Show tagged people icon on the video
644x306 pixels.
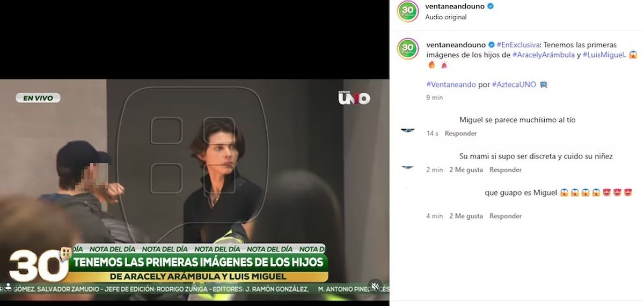click(x=8, y=287)
